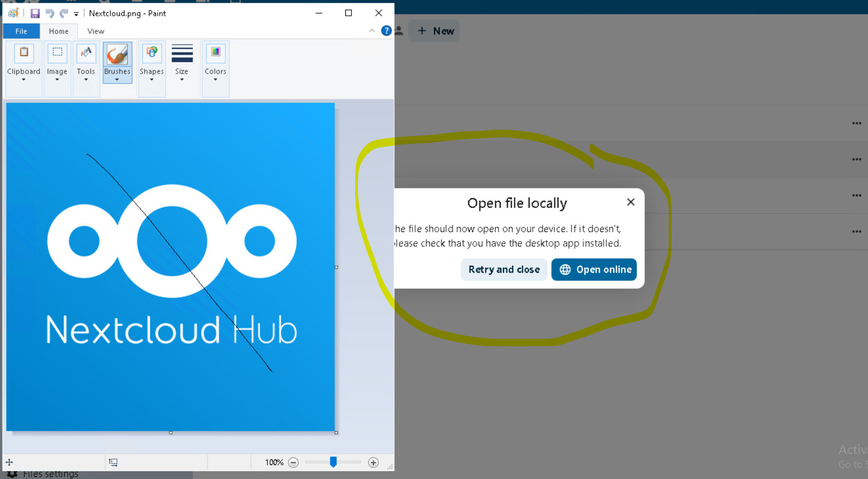
Task: Collapse the ribbon using the chevron
Action: (x=372, y=31)
